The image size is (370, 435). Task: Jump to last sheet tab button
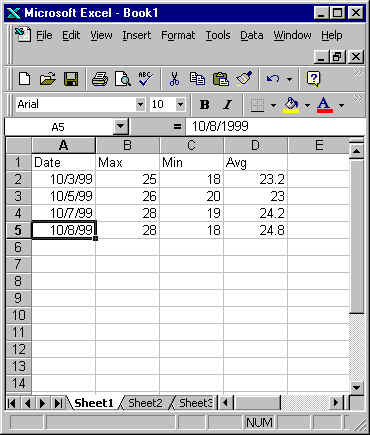click(58, 403)
